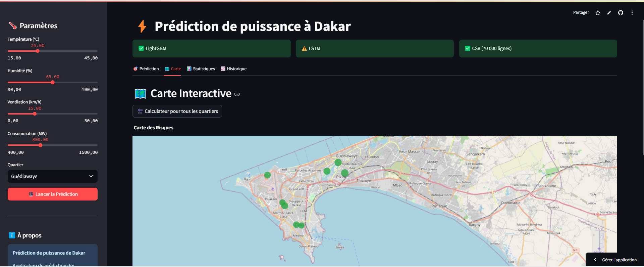Click the green marker near Ngor

(267, 175)
